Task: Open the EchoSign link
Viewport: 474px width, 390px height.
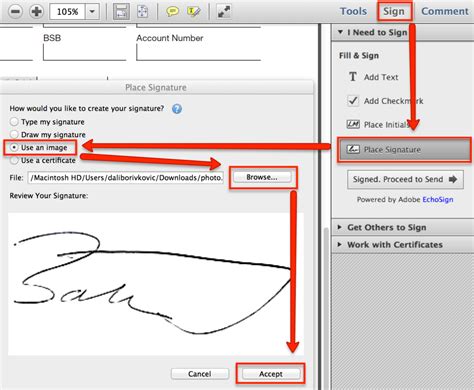Action: tap(438, 199)
